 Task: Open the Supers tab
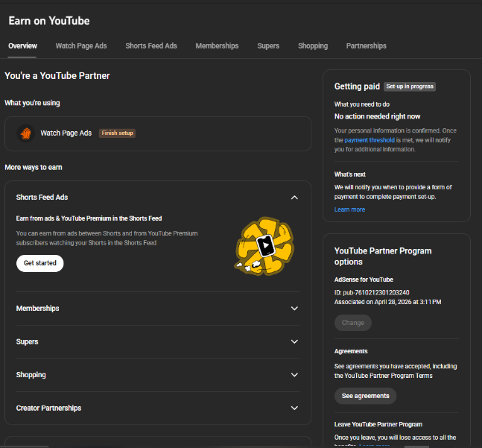[268, 46]
